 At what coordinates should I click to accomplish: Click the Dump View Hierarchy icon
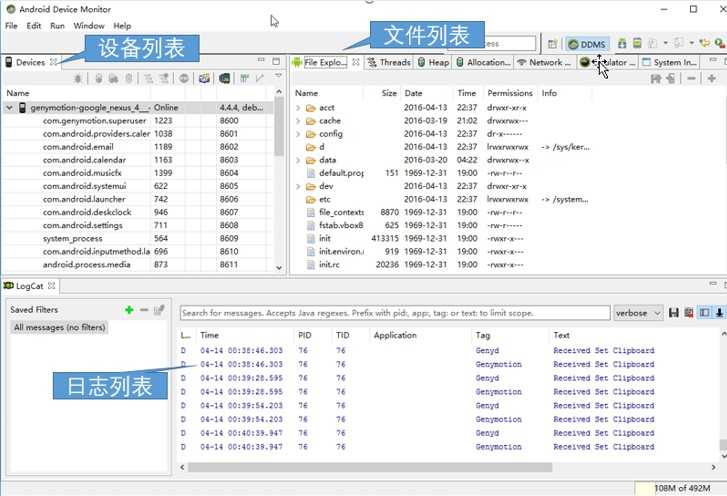click(x=224, y=78)
